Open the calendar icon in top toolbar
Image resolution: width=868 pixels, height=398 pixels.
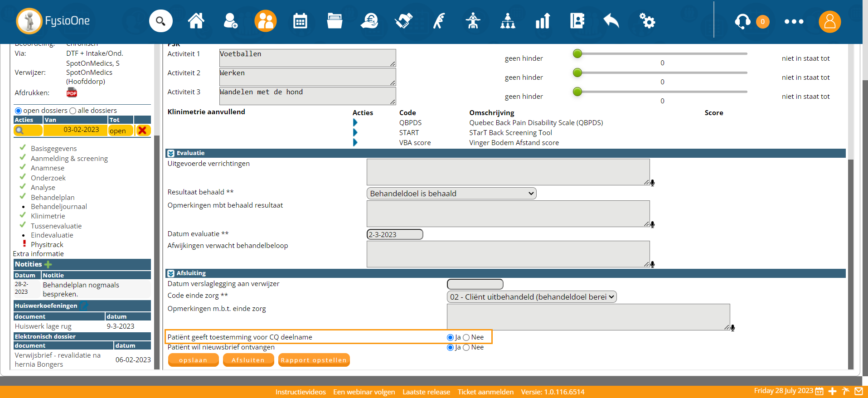[300, 21]
